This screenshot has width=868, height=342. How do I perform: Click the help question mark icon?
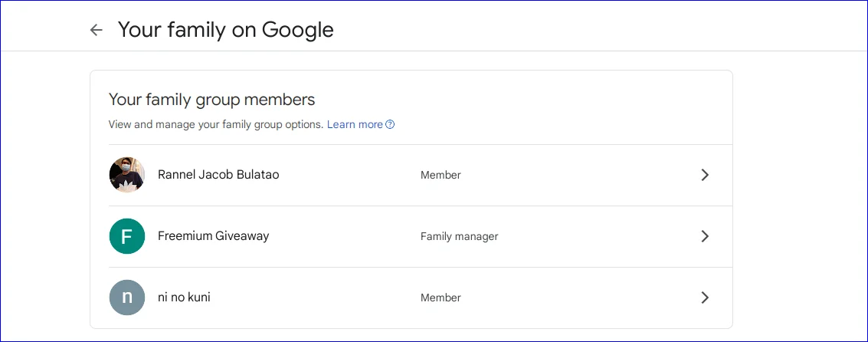coord(390,124)
